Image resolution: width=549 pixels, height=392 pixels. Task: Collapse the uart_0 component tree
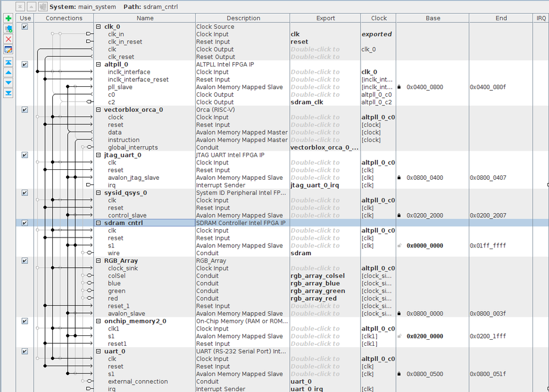[x=98, y=351]
